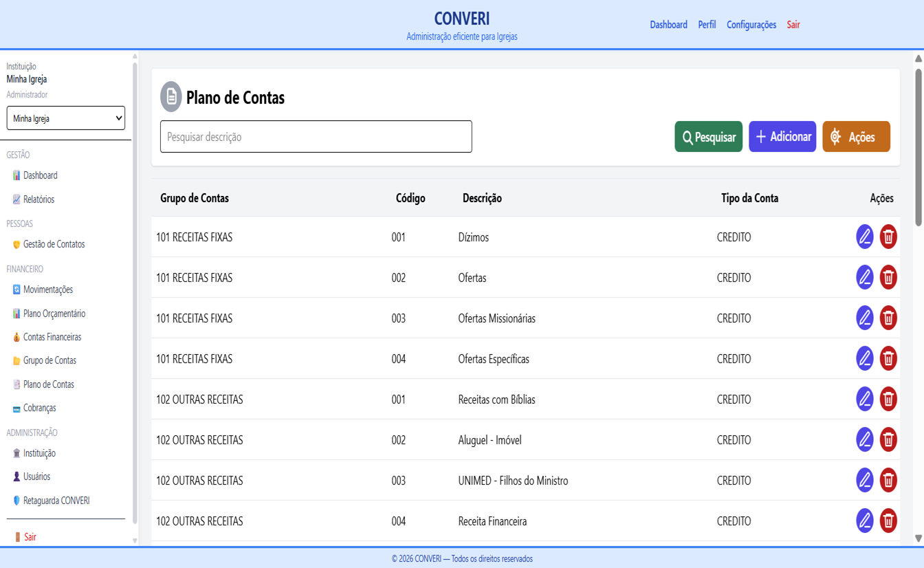Viewport: 924px width, 568px height.
Task: Delete Receitas com Bíblias account
Action: (x=888, y=399)
